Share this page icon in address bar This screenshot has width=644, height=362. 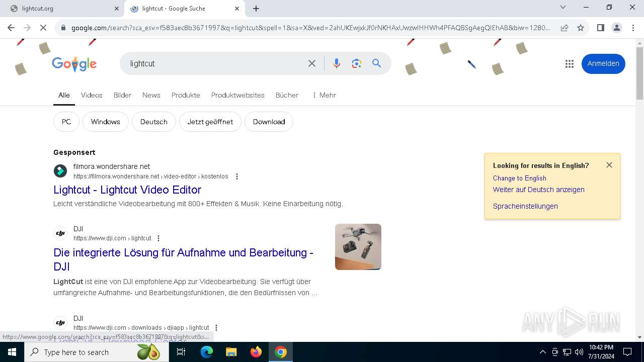point(565,28)
